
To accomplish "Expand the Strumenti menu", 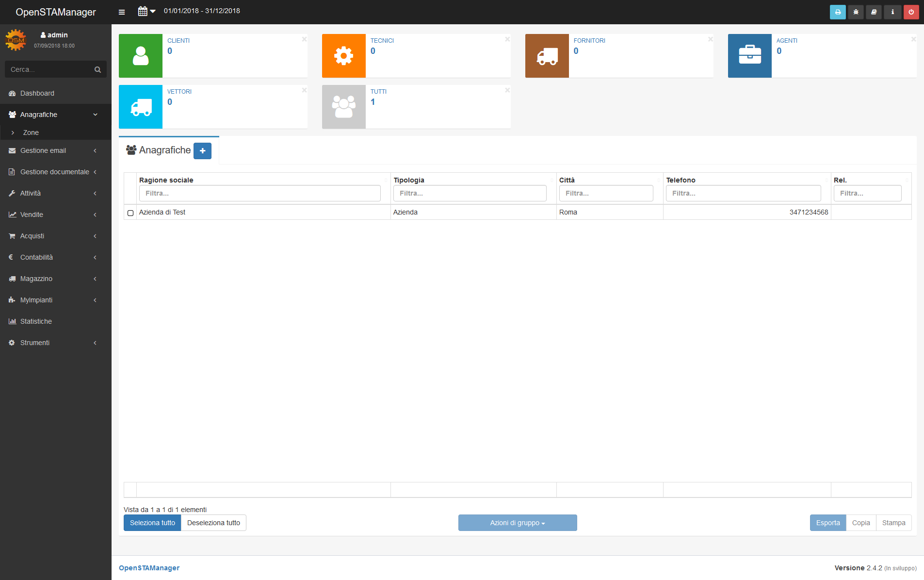I will point(56,343).
